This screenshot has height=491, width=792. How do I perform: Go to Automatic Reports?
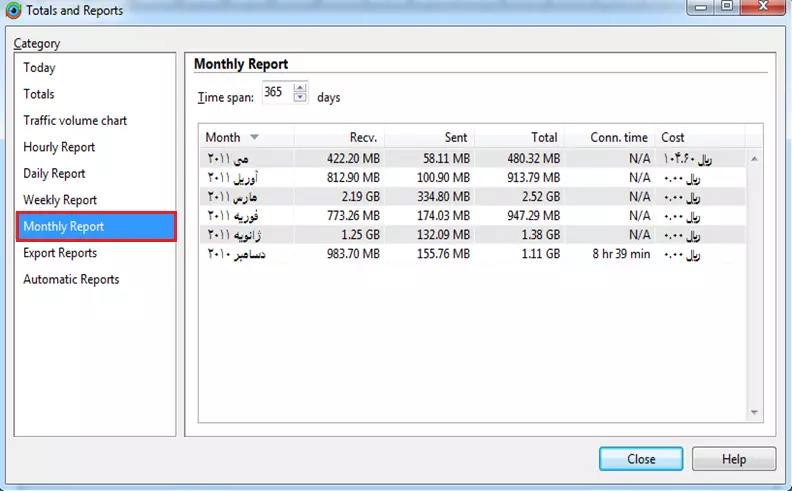[x=71, y=279]
